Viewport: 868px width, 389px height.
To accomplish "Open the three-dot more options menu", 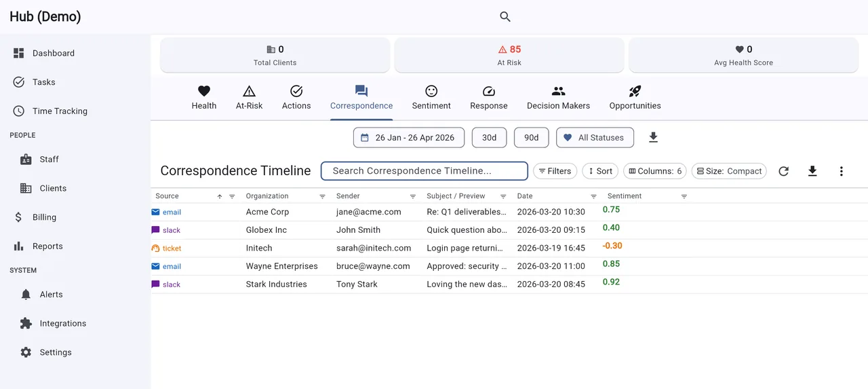I will pyautogui.click(x=841, y=171).
